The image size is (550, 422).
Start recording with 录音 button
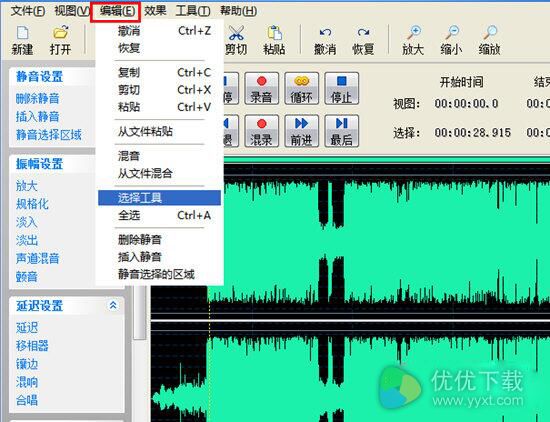point(262,88)
